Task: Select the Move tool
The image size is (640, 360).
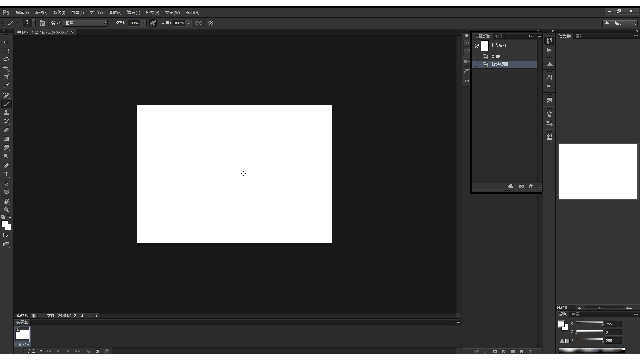Action: (6, 42)
